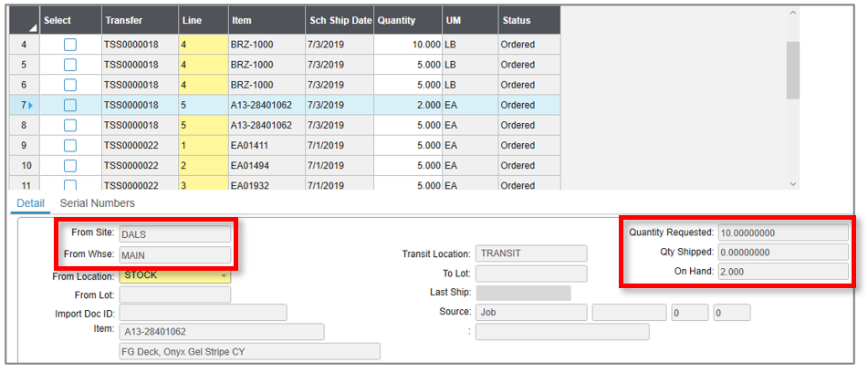Click the Line cell 5 in row 8

click(x=204, y=126)
